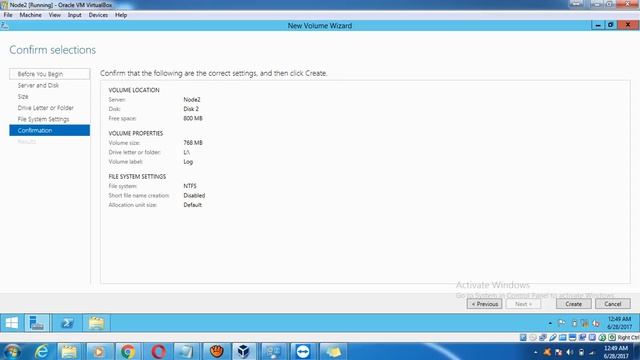Switch to VirtualBox on host taskbar
Viewport: 640px width, 360px height.
[x=244, y=351]
